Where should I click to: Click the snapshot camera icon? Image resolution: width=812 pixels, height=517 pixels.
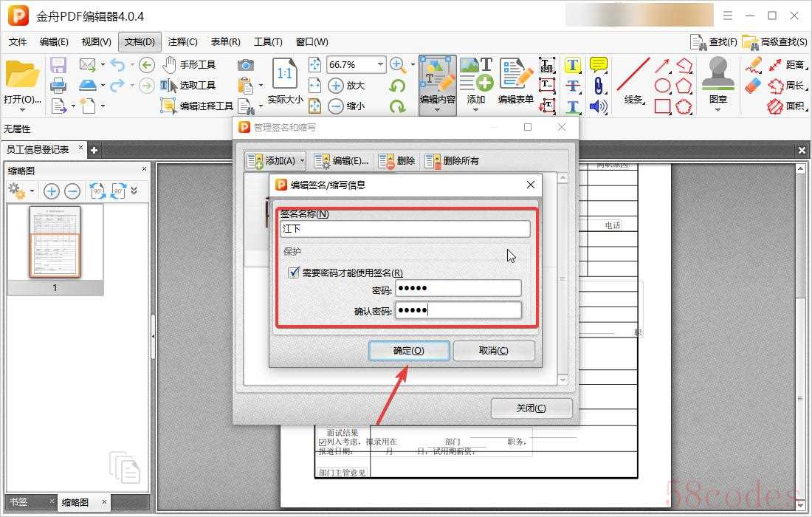point(246,65)
